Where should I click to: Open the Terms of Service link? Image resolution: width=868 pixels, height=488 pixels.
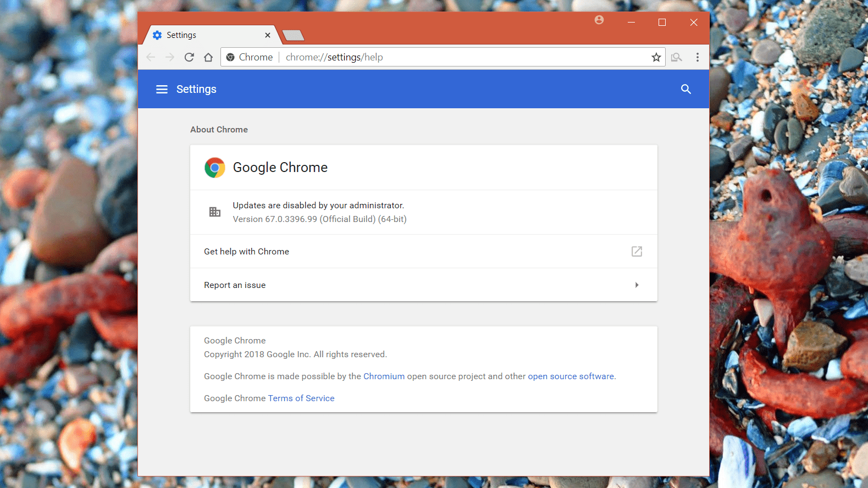coord(301,398)
